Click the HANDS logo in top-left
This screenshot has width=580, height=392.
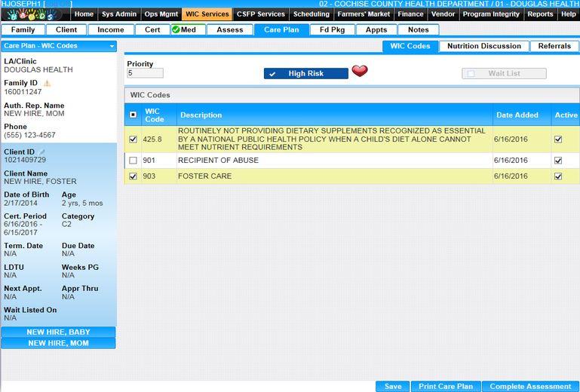[30, 14]
